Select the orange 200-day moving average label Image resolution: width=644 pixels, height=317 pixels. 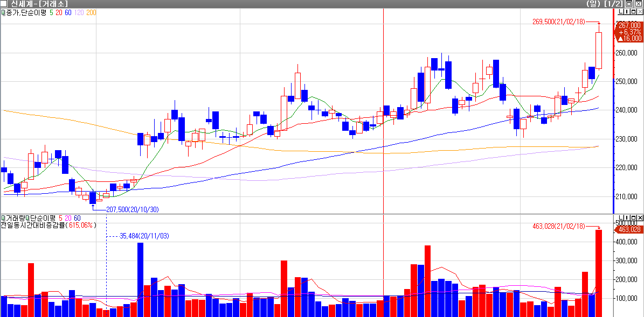(x=91, y=13)
